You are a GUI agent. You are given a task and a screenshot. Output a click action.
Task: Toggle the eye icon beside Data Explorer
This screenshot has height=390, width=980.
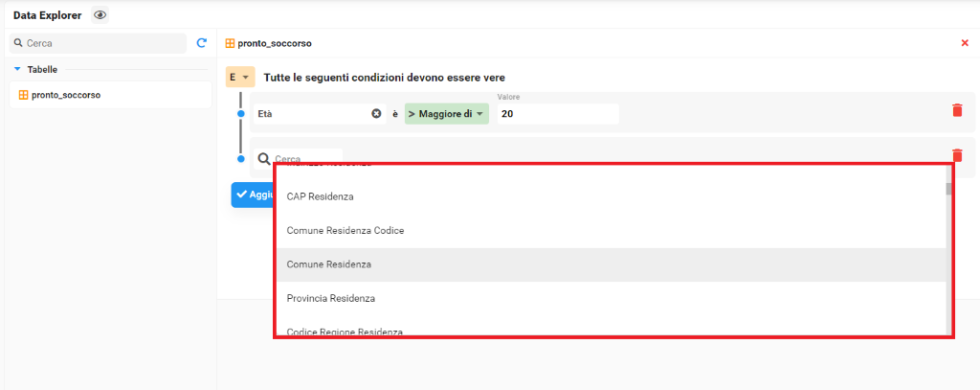100,15
